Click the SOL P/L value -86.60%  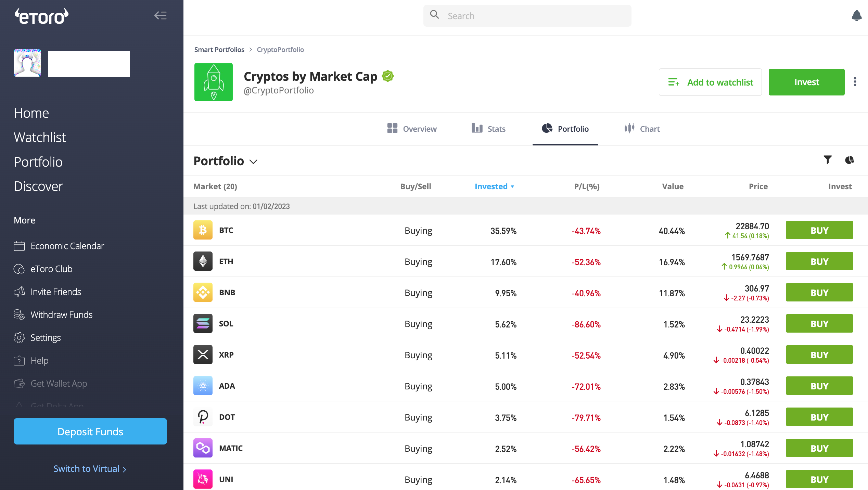click(586, 324)
